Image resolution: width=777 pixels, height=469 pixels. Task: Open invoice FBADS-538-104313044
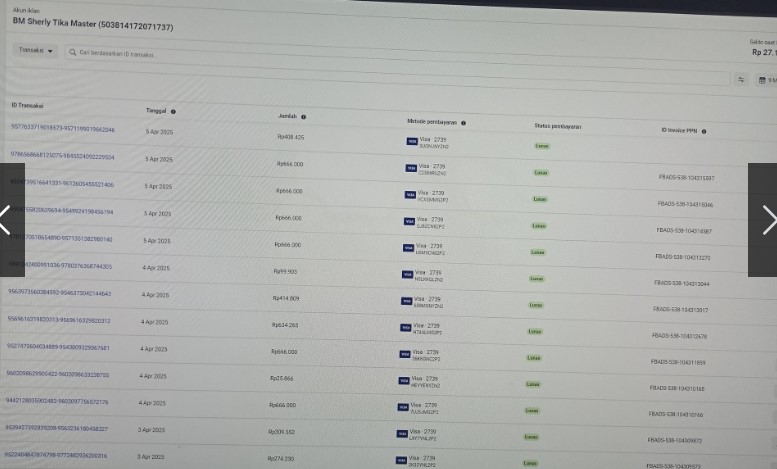(x=681, y=283)
